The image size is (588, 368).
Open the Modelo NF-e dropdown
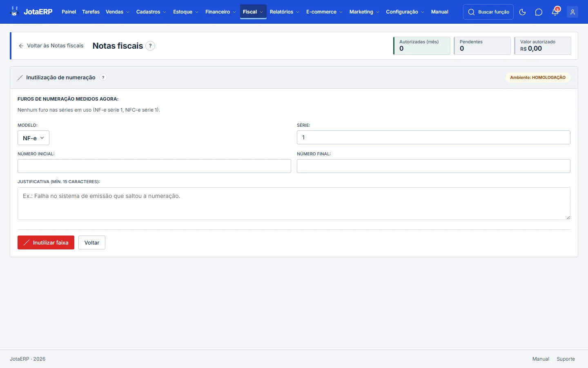(33, 138)
